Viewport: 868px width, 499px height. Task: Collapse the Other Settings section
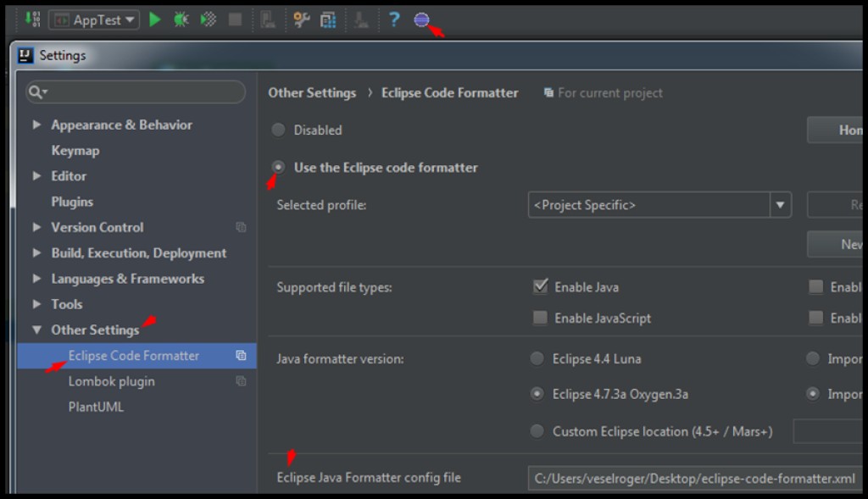tap(36, 330)
